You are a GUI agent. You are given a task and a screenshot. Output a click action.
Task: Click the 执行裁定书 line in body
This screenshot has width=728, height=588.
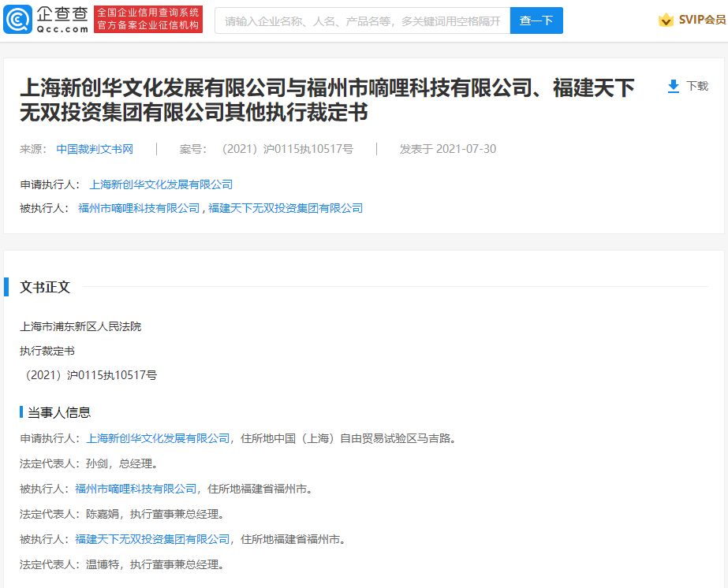pyautogui.click(x=47, y=351)
